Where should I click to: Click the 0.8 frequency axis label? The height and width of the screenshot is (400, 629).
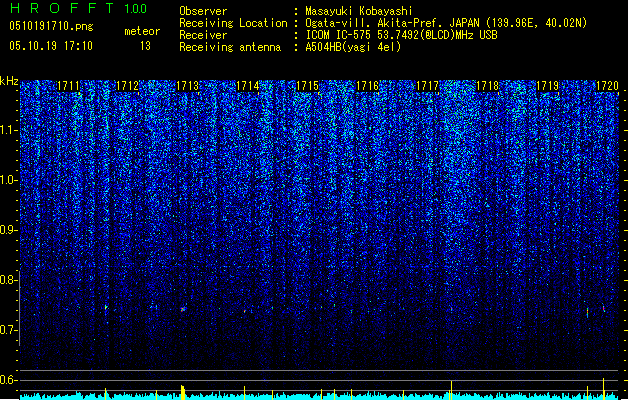pos(8,280)
